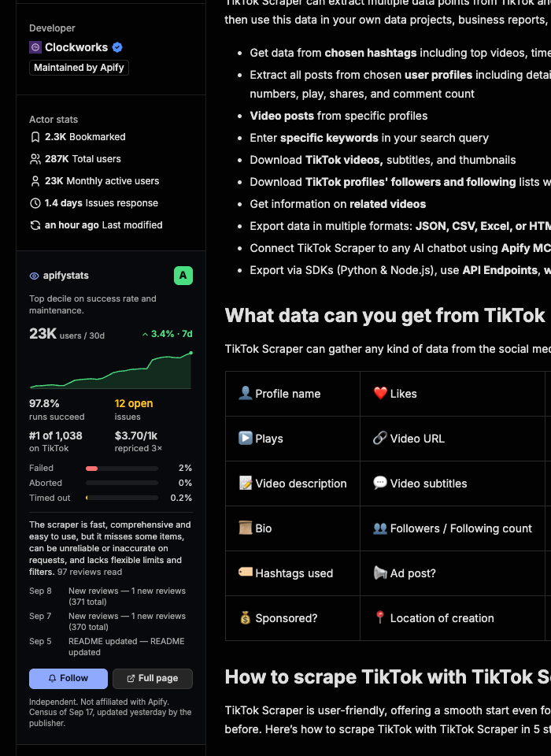
Task: Click the Sep 7 new reviews entry
Action: coord(111,621)
